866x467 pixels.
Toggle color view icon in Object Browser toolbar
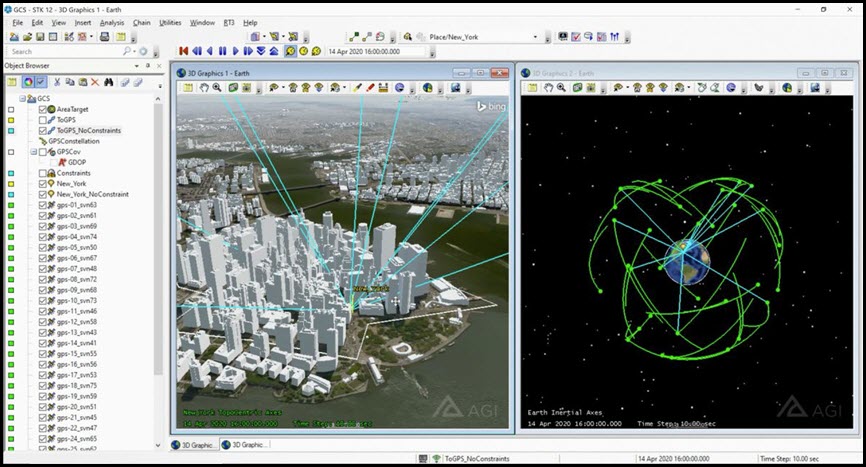tap(28, 82)
